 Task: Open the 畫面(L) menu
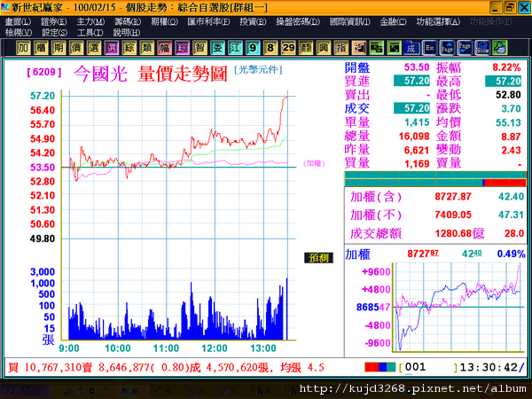pos(19,22)
